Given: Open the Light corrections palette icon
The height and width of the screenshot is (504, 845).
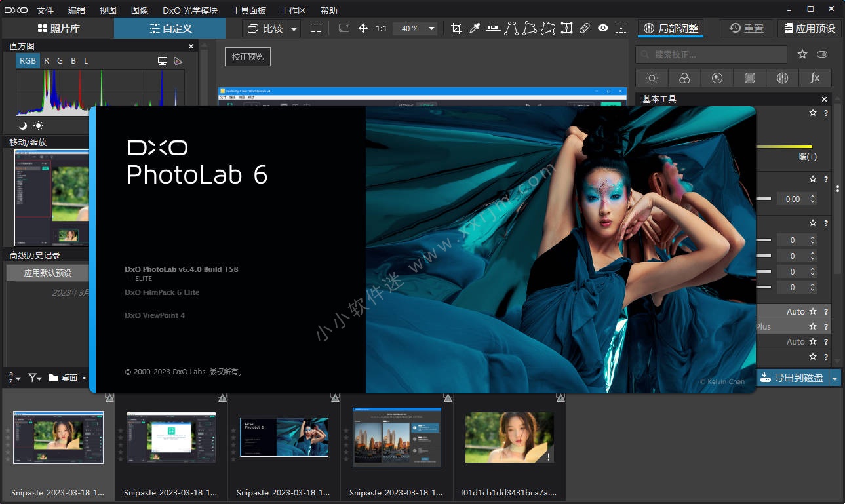Looking at the screenshot, I should click(652, 78).
